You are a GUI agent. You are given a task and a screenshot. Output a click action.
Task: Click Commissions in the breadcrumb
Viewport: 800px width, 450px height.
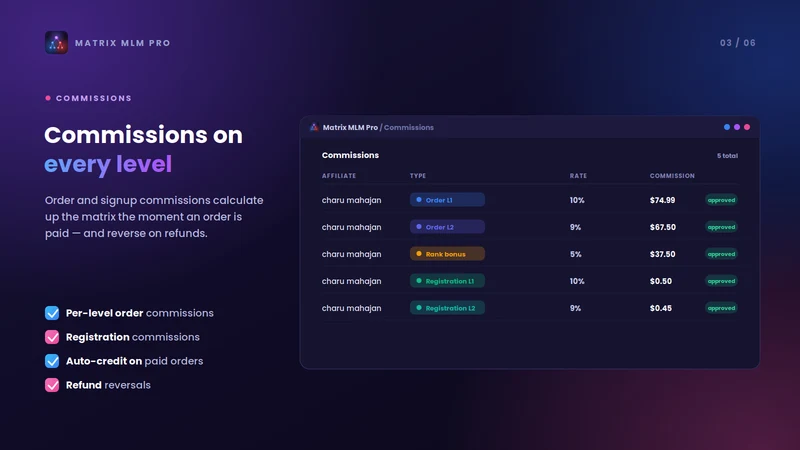[x=409, y=128]
